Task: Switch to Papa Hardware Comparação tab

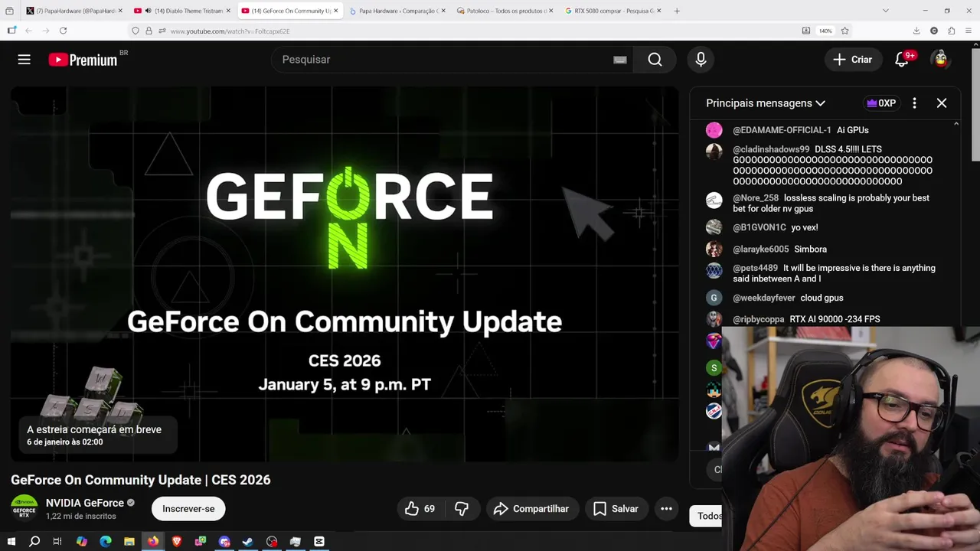Action: (397, 11)
